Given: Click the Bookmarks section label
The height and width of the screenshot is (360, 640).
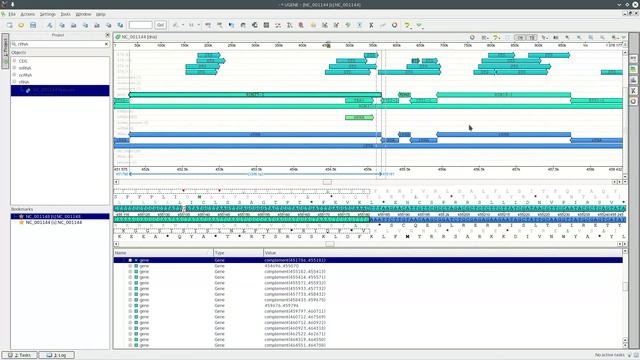Looking at the screenshot, I should (x=22, y=209).
